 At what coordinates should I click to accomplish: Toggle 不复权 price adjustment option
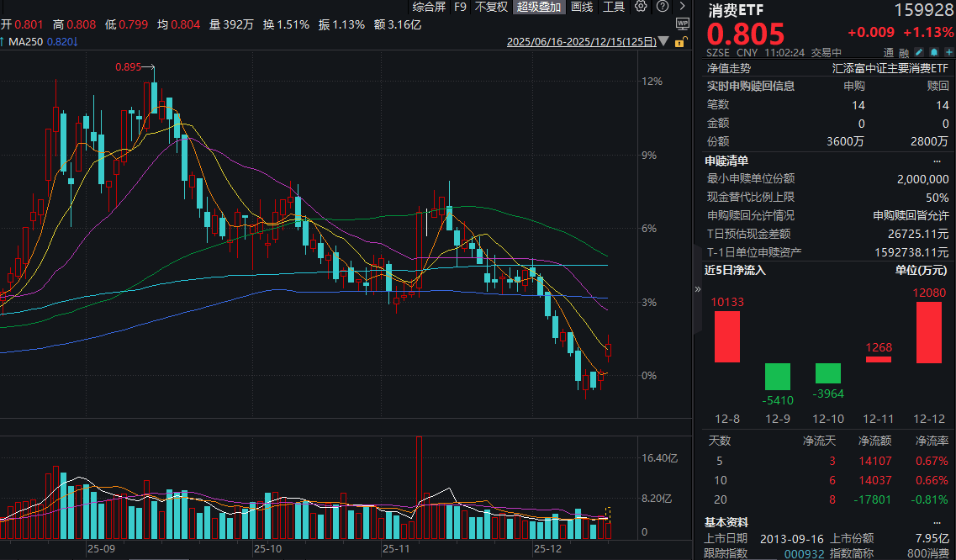pos(491,7)
